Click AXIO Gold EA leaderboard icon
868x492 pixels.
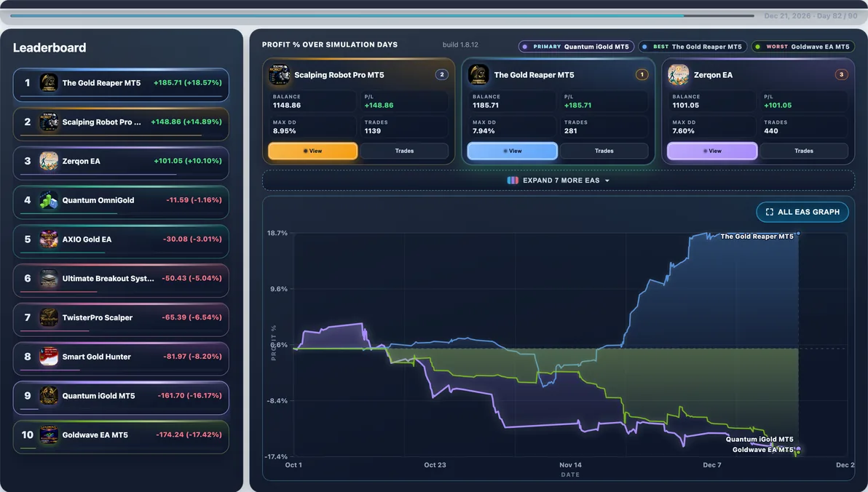pyautogui.click(x=49, y=239)
